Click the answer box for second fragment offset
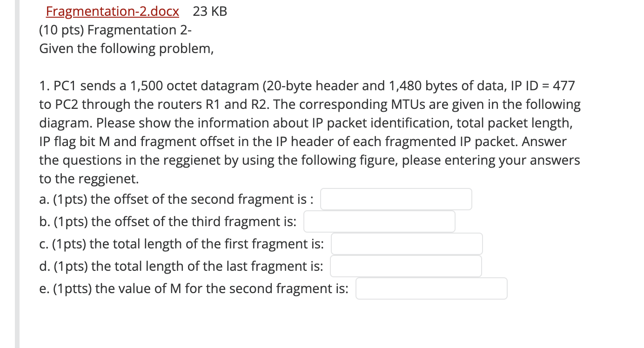644x348 pixels. 396,199
